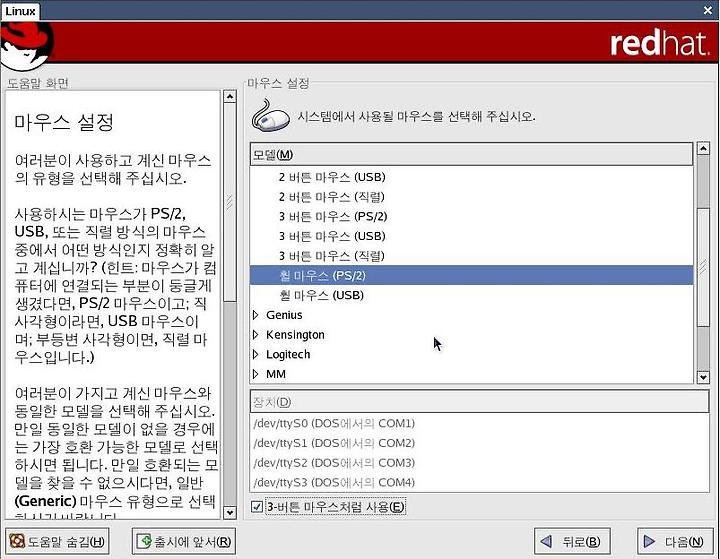Image resolution: width=720 pixels, height=559 pixels.
Task: Click the mouse device icon
Action: [270, 116]
